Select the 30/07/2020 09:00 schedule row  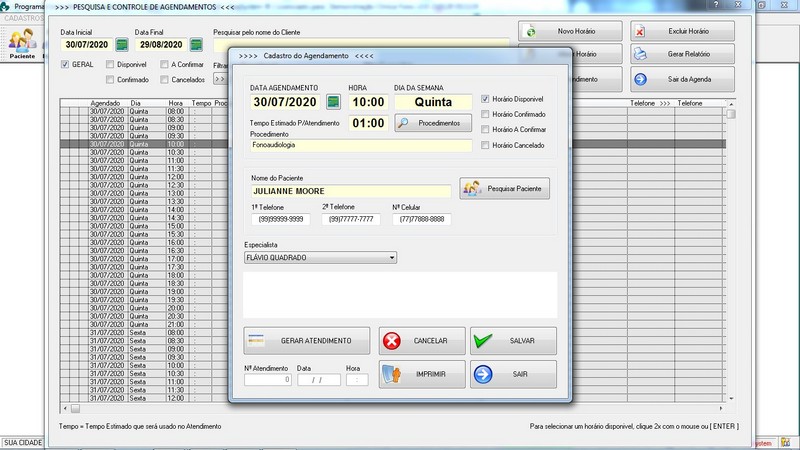click(144, 128)
